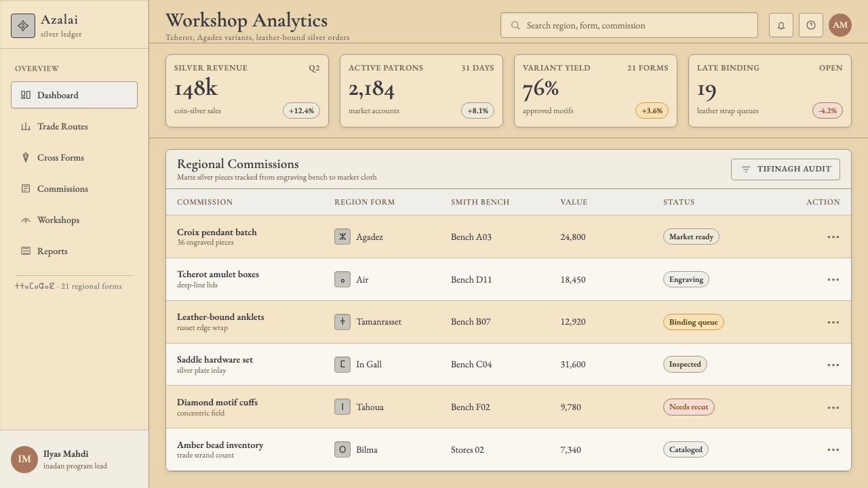The image size is (868, 488).
Task: Click the Needs recut status badge
Action: click(688, 407)
